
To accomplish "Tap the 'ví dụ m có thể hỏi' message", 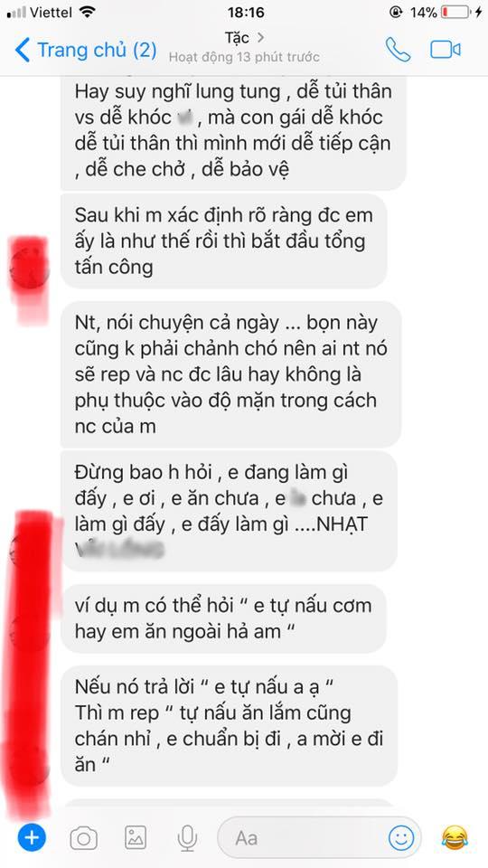I will click(x=223, y=618).
